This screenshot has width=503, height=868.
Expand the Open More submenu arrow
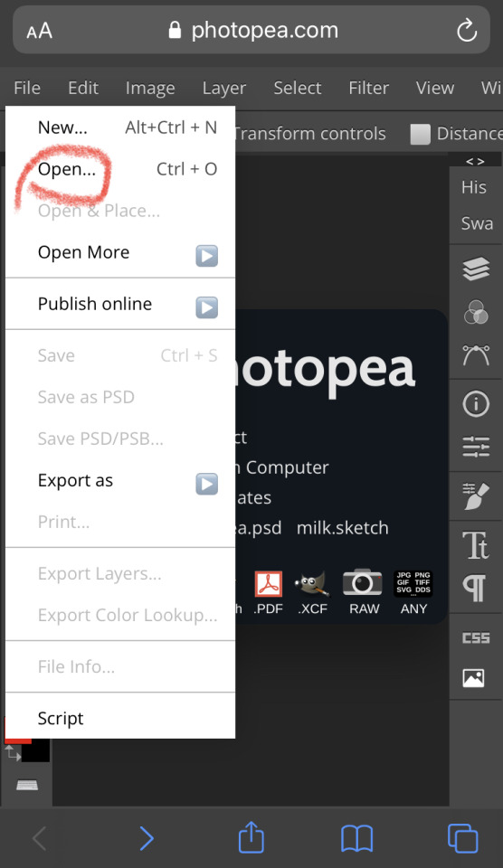click(x=206, y=256)
